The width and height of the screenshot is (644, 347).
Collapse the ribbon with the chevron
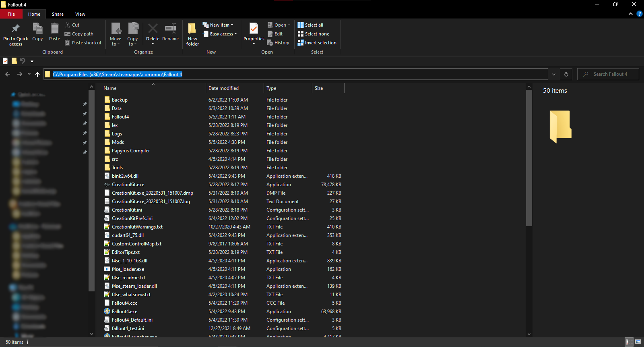click(x=630, y=14)
